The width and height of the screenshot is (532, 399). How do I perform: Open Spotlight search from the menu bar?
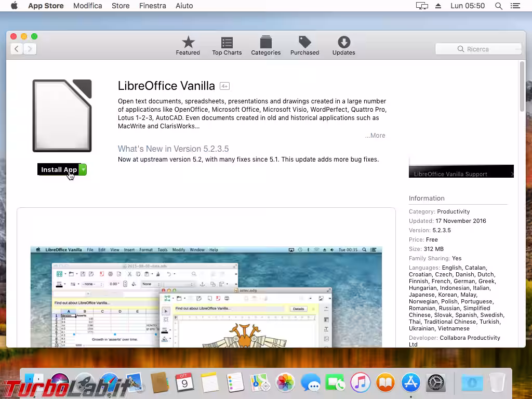coord(497,6)
